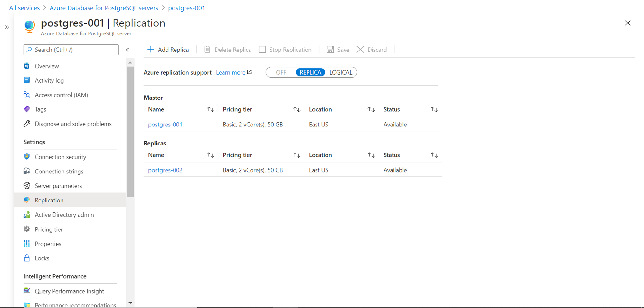The width and height of the screenshot is (644, 308).
Task: Click the search magnifier icon
Action: pos(29,50)
